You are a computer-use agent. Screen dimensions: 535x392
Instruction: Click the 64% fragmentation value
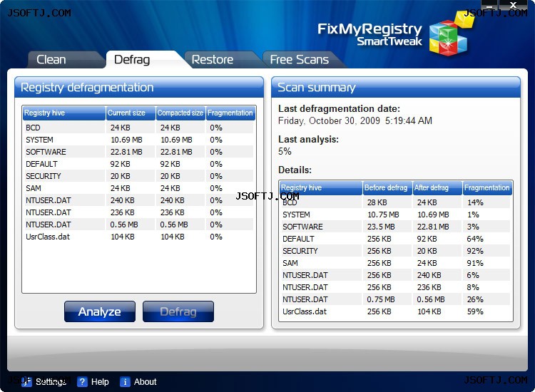475,239
